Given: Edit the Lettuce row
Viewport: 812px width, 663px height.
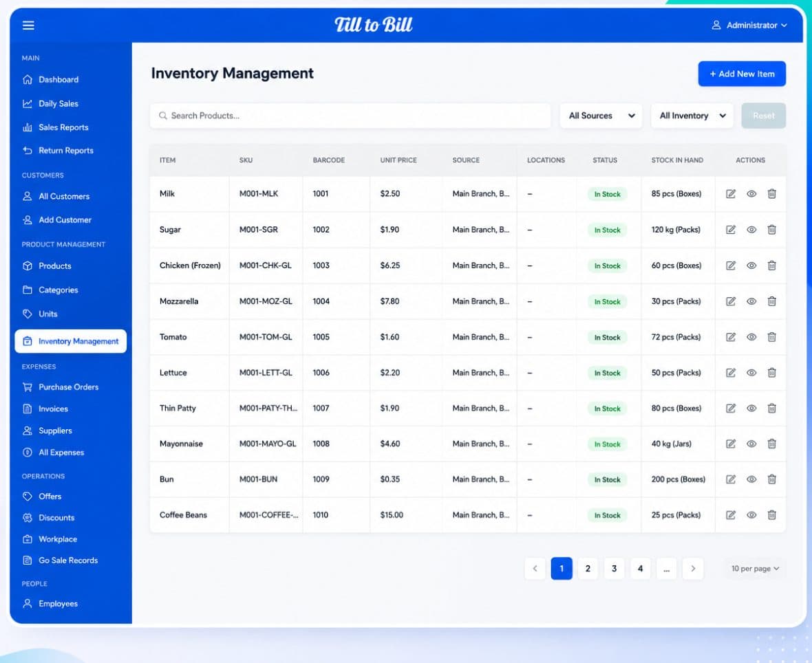Looking at the screenshot, I should pos(731,373).
